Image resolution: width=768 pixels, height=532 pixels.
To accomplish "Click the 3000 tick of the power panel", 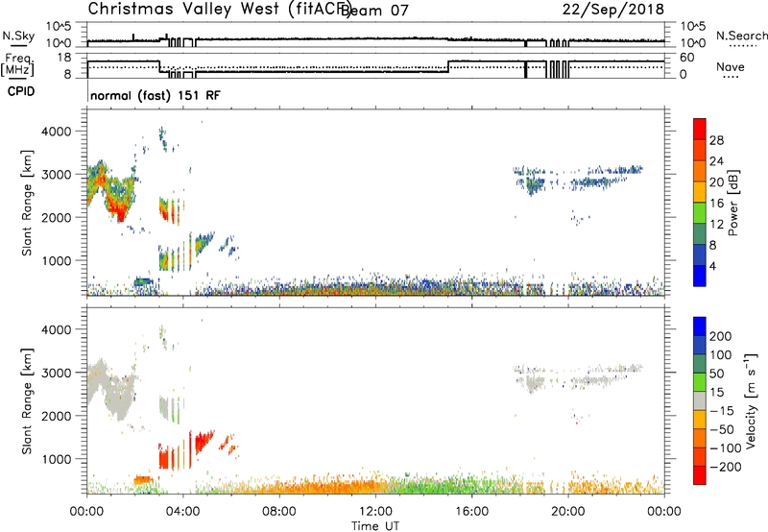I will (x=57, y=175).
